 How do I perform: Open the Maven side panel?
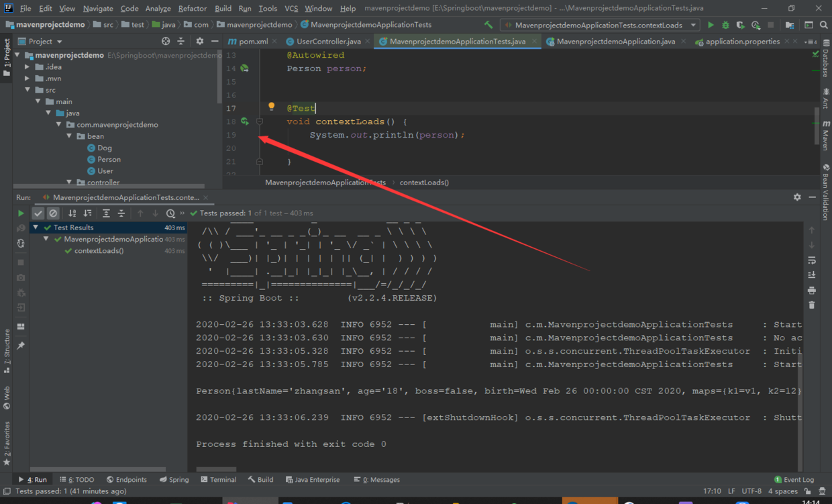pyautogui.click(x=825, y=136)
